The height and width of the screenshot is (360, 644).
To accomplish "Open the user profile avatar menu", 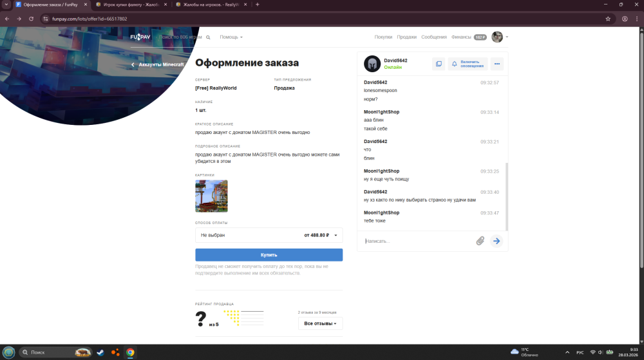I will 497,37.
